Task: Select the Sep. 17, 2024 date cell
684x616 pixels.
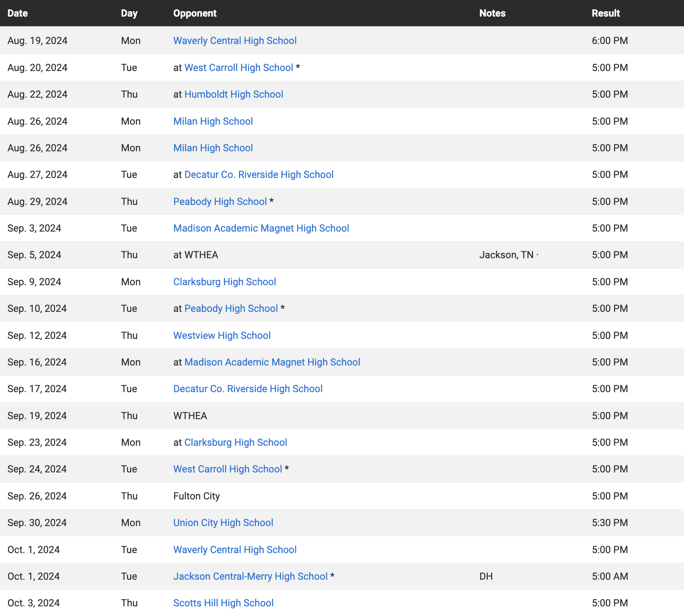Action: (37, 389)
